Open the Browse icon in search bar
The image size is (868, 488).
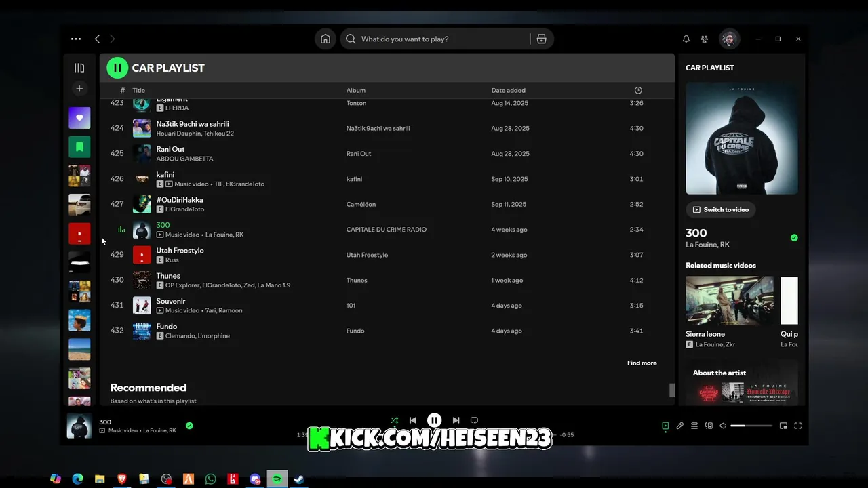(541, 39)
